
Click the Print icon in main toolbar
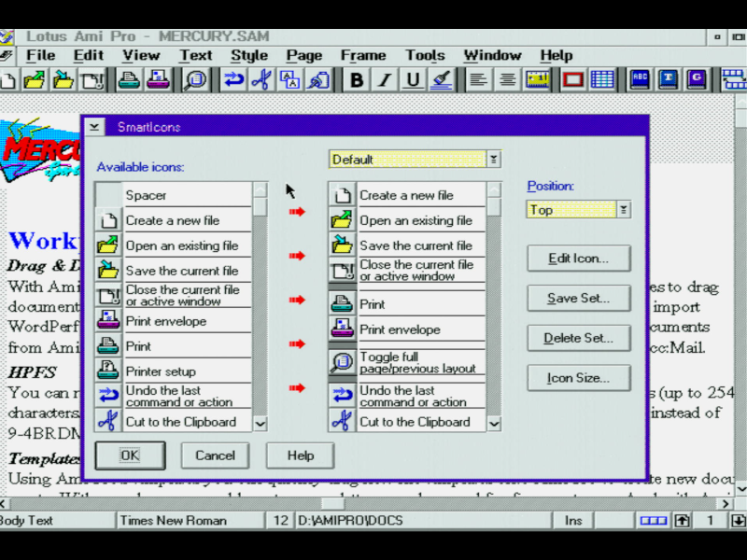pos(129,80)
